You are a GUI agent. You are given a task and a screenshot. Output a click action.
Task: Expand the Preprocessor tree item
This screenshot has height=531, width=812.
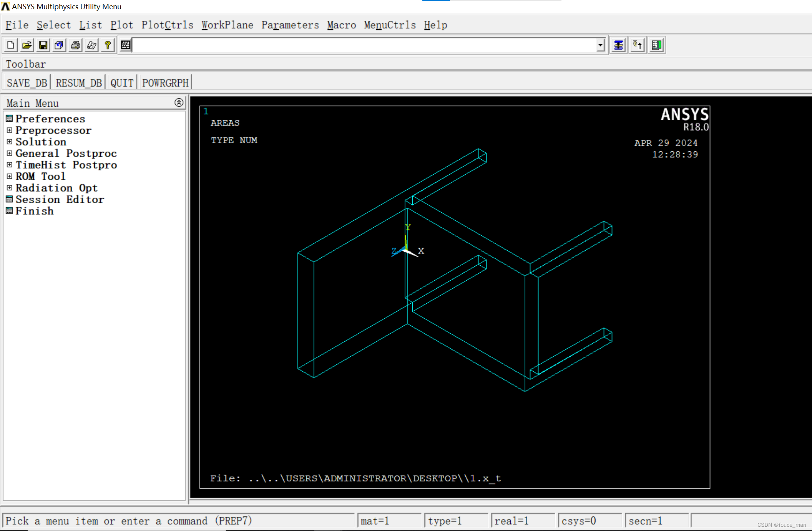[9, 131]
